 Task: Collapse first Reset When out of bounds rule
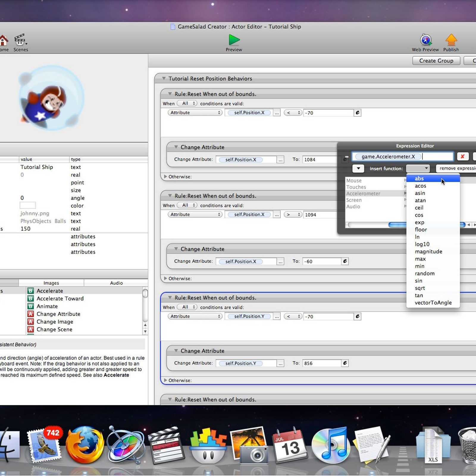coord(170,94)
